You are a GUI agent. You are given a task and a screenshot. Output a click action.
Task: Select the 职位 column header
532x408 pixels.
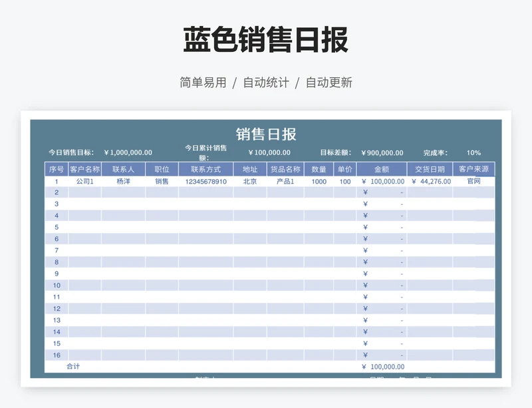(x=162, y=169)
